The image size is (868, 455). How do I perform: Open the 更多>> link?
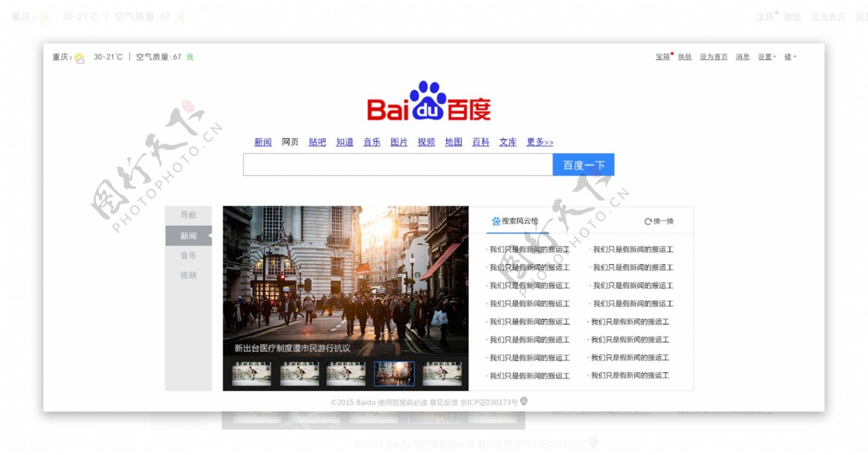pyautogui.click(x=540, y=142)
